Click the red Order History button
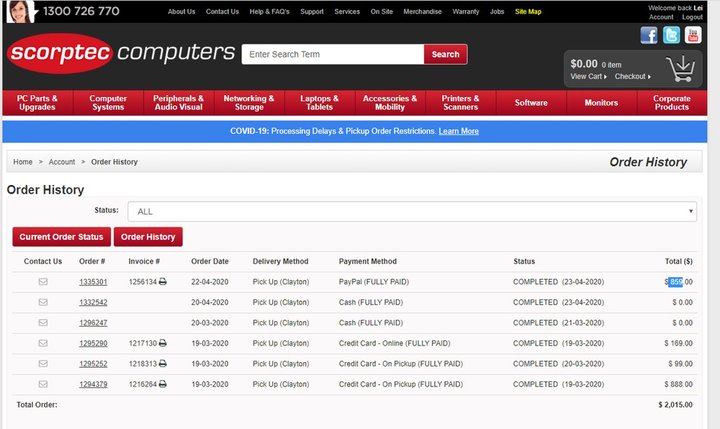 point(148,237)
